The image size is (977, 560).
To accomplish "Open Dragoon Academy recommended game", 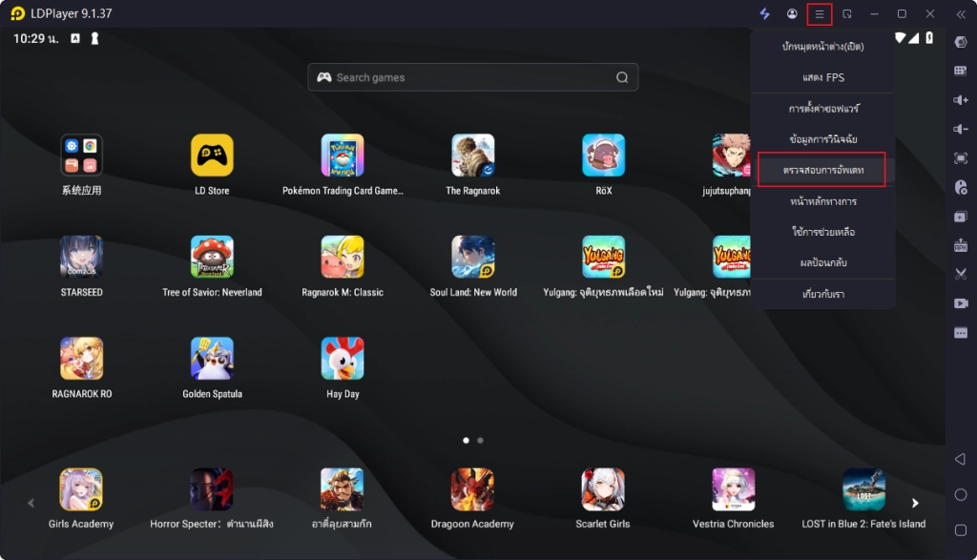I will click(472, 498).
